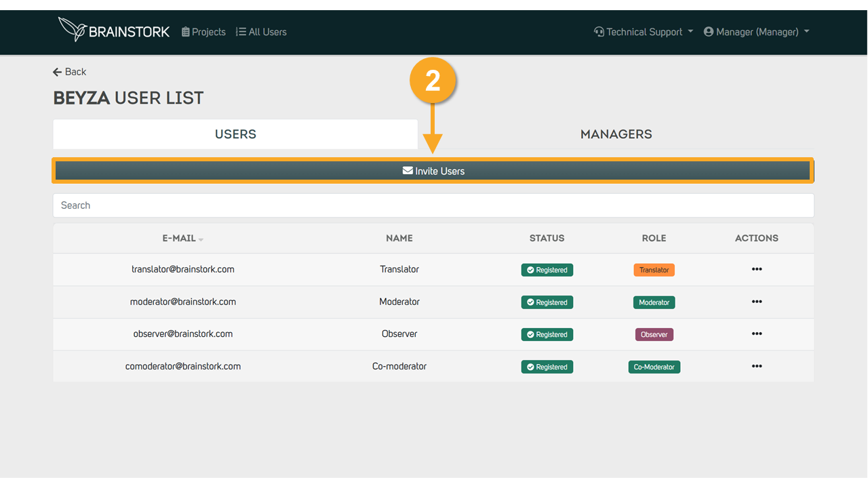Switch to the MANAGERS tab
Image resolution: width=868 pixels, height=488 pixels.
point(616,134)
